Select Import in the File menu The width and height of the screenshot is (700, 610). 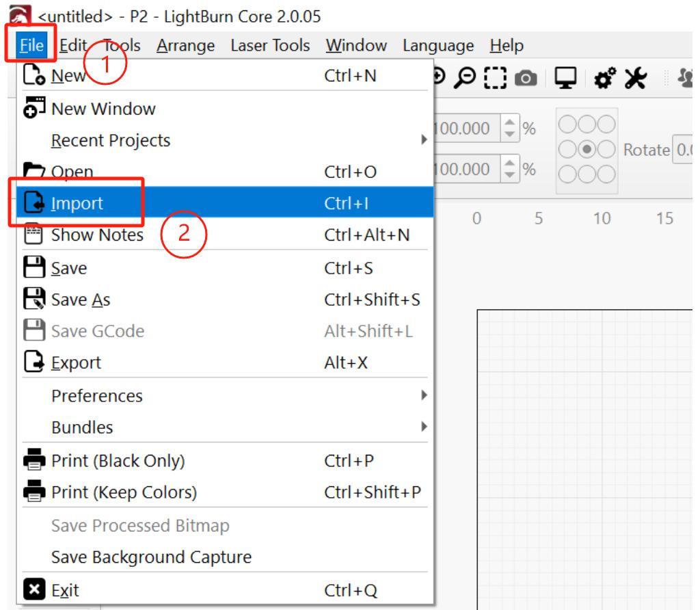[225, 202]
